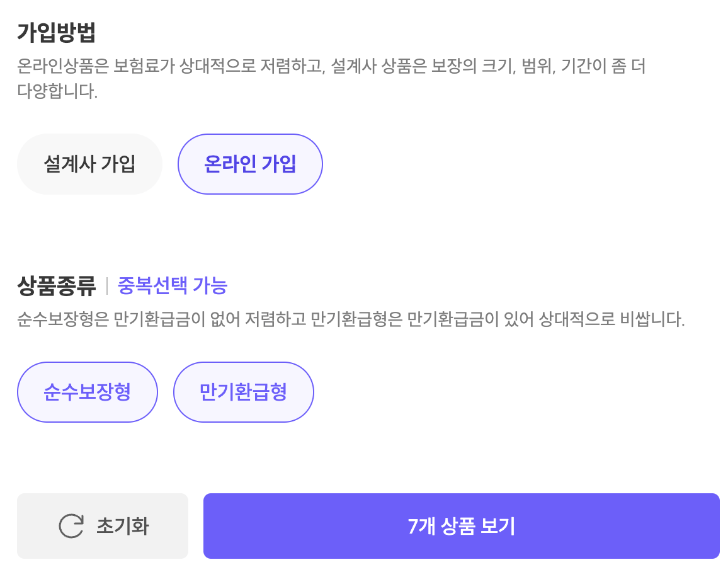Tap 7개 상품 보기 to view products
The image size is (728, 572).
point(461,525)
